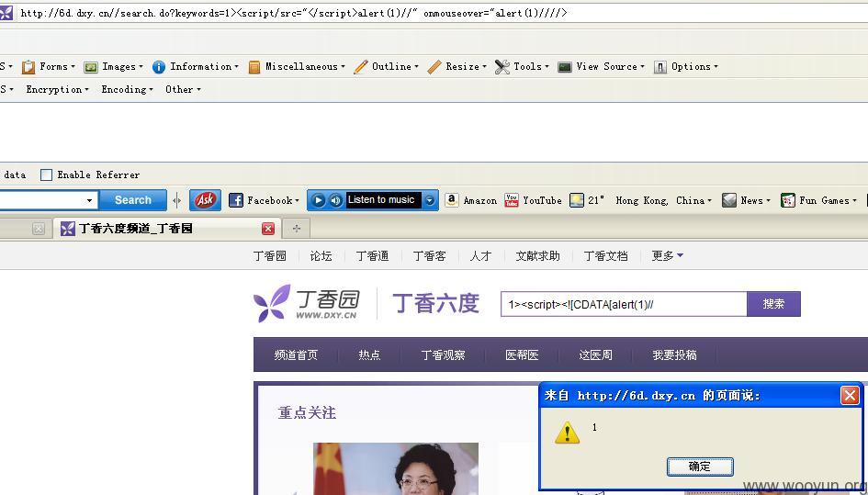Switch to the 丁香六度频道_丁香园 tab

(168, 228)
